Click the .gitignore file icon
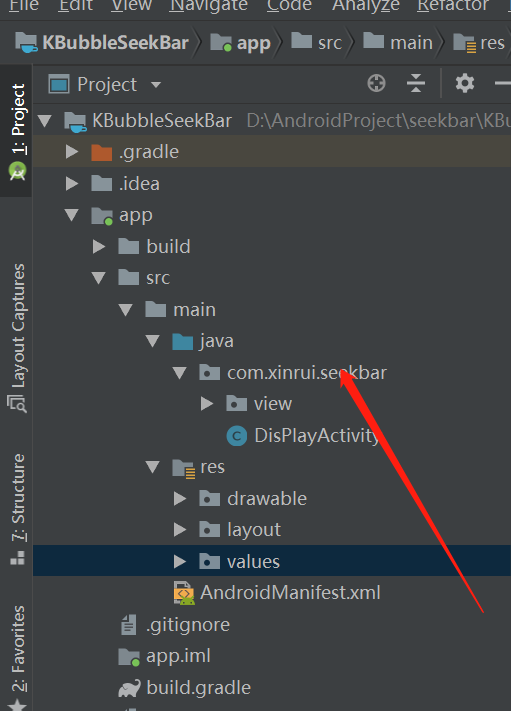 tap(128, 625)
